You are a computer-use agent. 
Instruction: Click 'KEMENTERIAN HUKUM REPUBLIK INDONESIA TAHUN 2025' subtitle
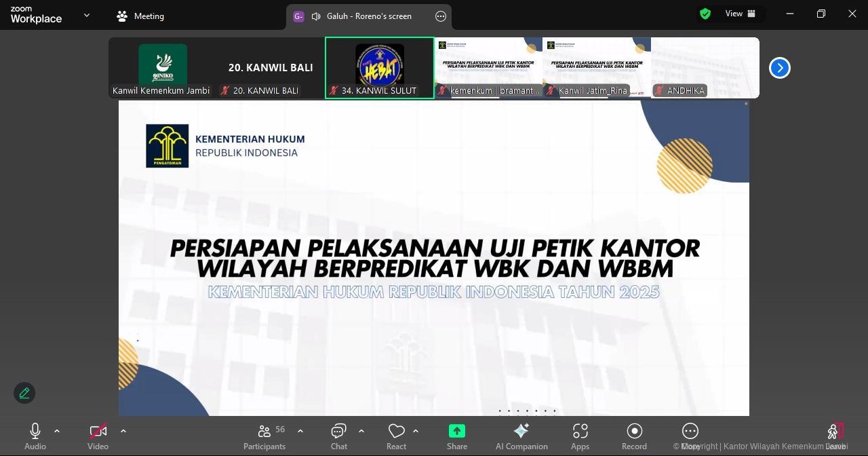(433, 292)
